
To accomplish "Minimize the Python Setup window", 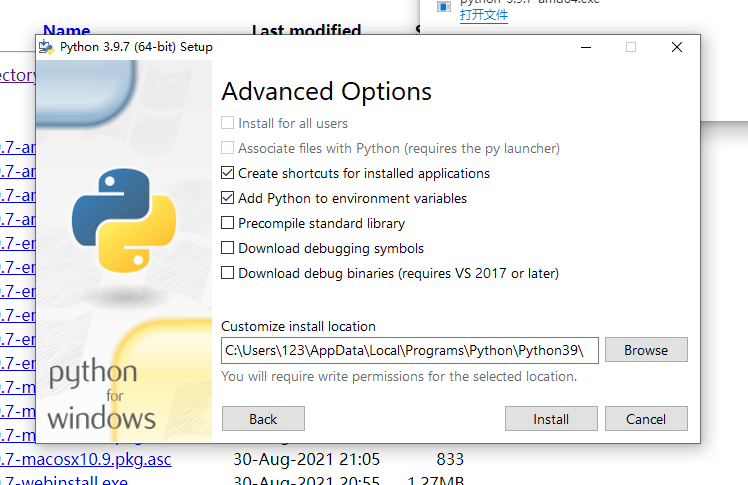I will 586,47.
